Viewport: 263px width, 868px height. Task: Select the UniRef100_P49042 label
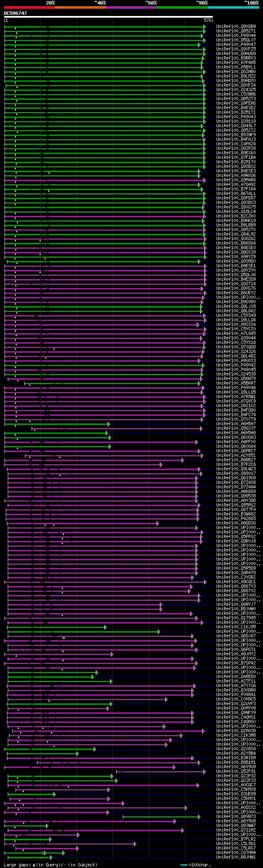[236, 365]
